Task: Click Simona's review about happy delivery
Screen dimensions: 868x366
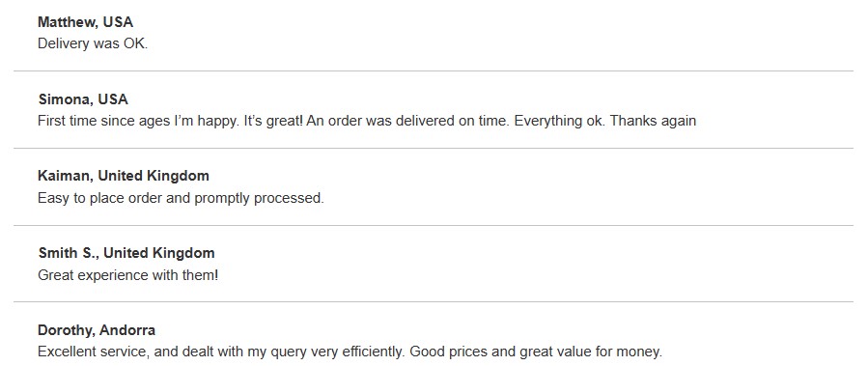Action: coord(367,121)
